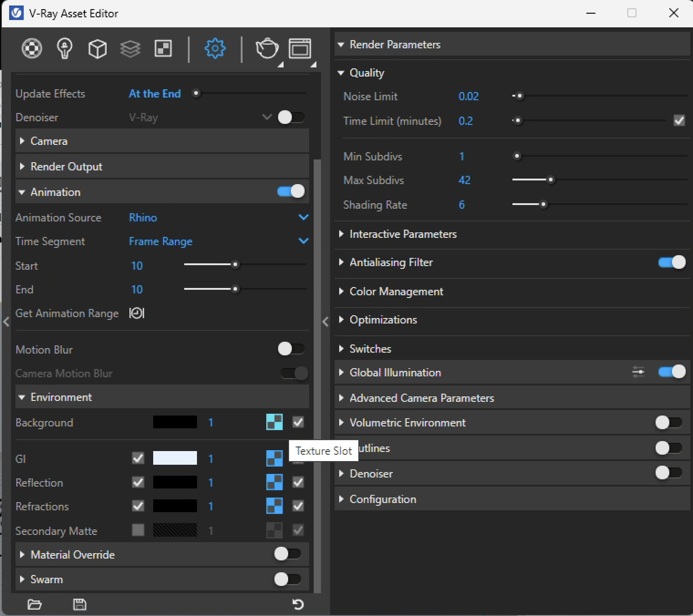Open the Textures checker icon
The image size is (693, 616).
coord(163,48)
